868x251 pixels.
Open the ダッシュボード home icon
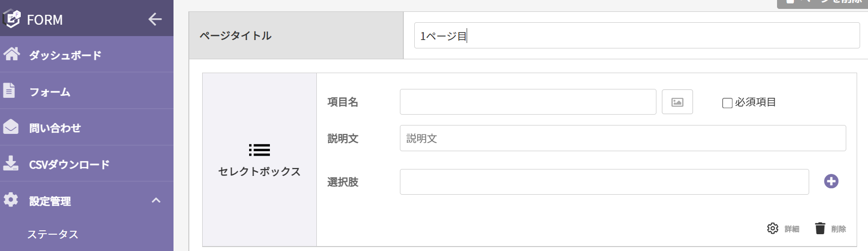[x=11, y=54]
